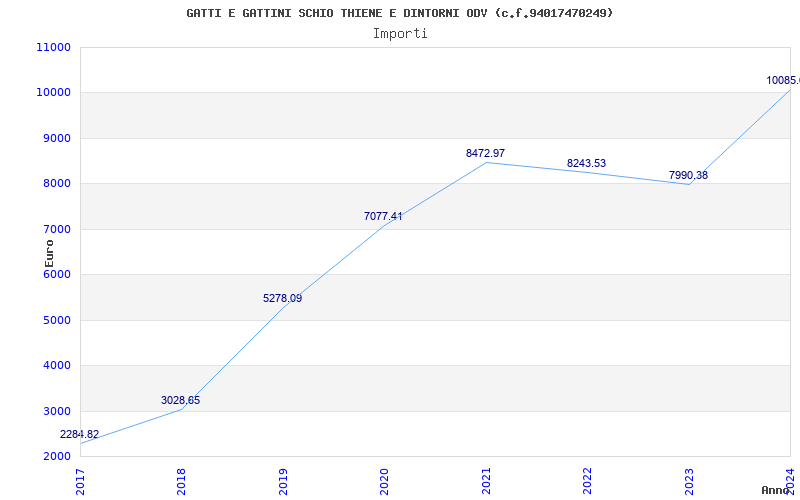The height and width of the screenshot is (500, 800).
Task: Click the 2024 data label starting with 10085
Action: pyautogui.click(x=782, y=80)
